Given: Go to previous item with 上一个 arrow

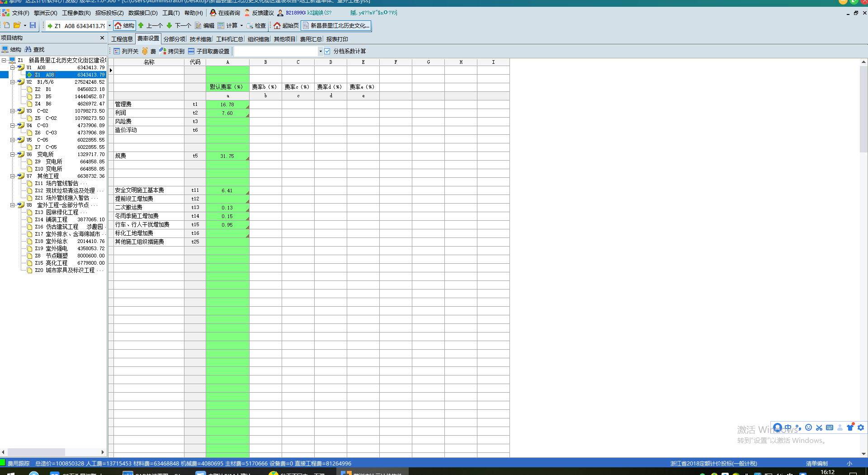Looking at the screenshot, I should [150, 26].
